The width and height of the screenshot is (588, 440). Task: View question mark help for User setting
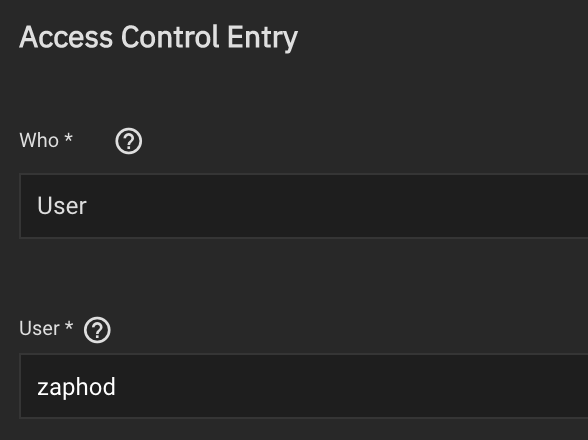click(x=97, y=330)
